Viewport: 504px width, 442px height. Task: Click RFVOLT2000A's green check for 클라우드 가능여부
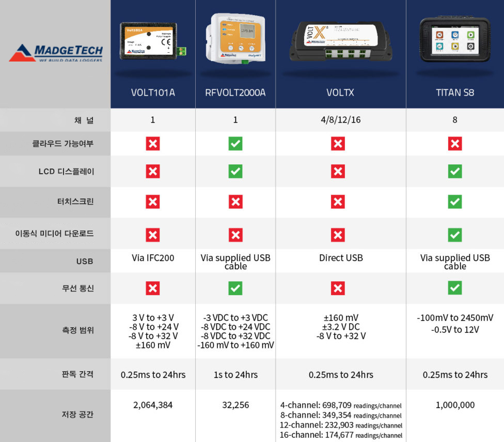coord(235,144)
